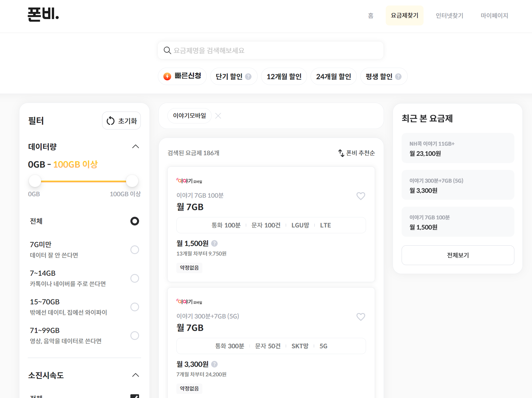Open the 인터넷찾기 nav tab
Viewport: 532px width, 398px height.
449,16
